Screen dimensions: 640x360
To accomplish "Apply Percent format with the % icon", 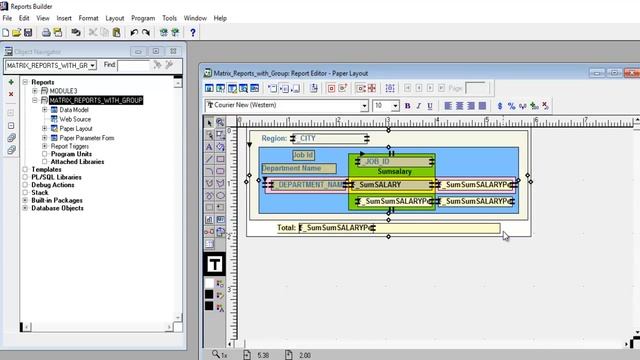I will (511, 106).
